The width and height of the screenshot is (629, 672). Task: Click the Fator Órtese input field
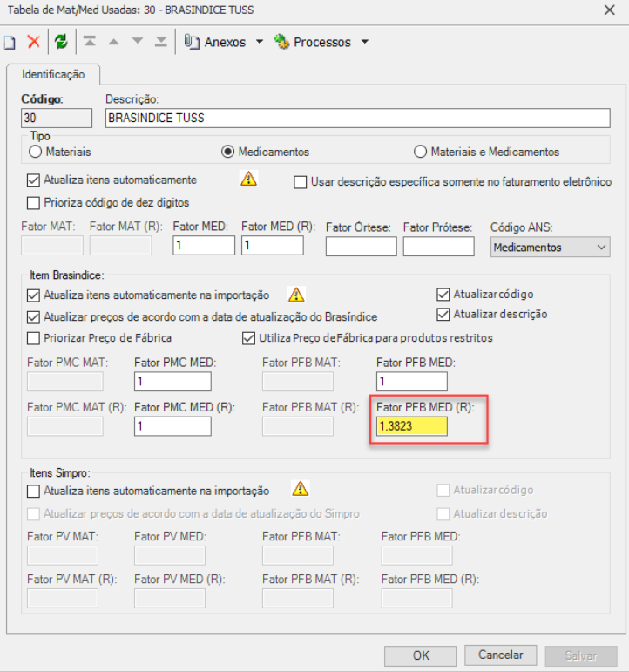point(362,247)
